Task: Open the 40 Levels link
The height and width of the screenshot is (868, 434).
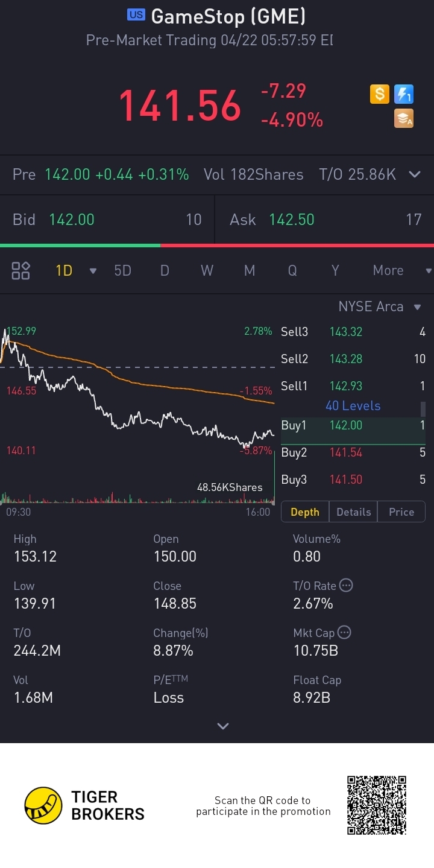Action: click(x=353, y=405)
